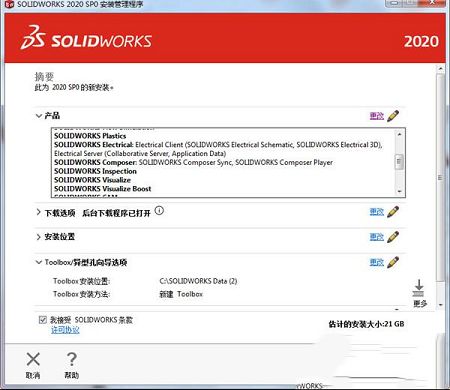The image size is (450, 390).
Task: Select SOLIDWORKS Visualize Boost in the list
Action: pos(103,189)
